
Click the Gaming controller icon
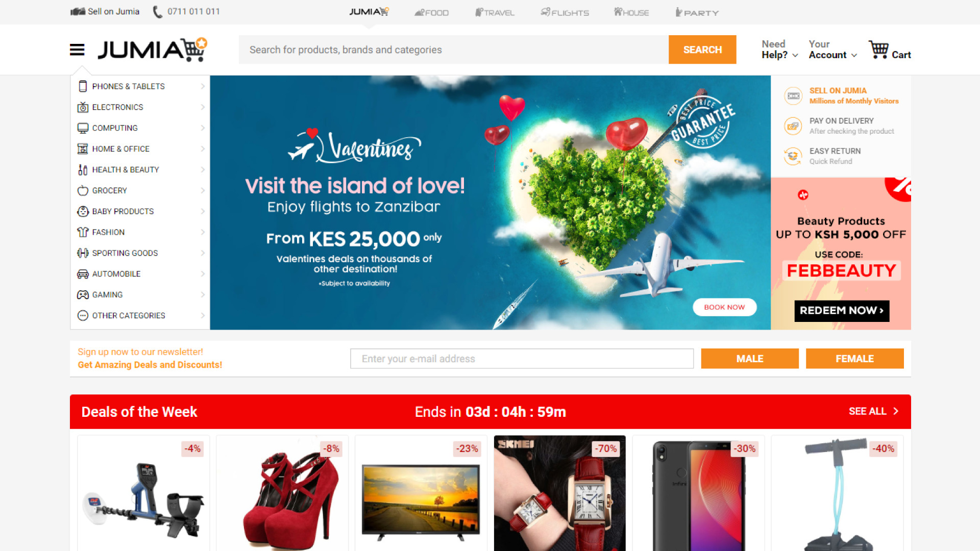pyautogui.click(x=83, y=295)
